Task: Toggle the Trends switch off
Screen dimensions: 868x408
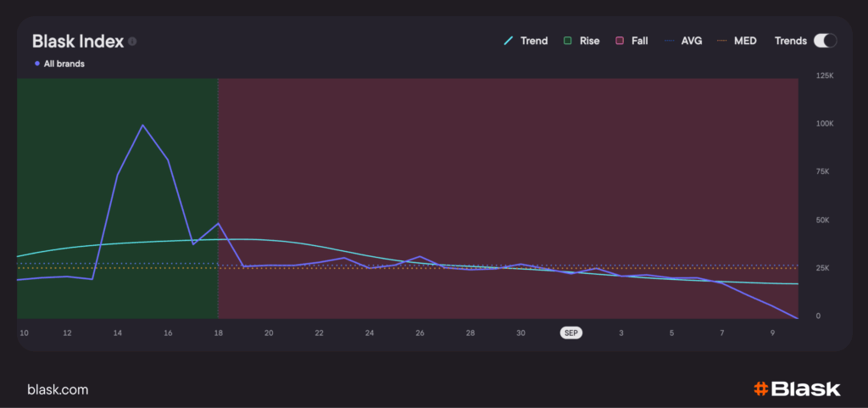Action: click(824, 41)
